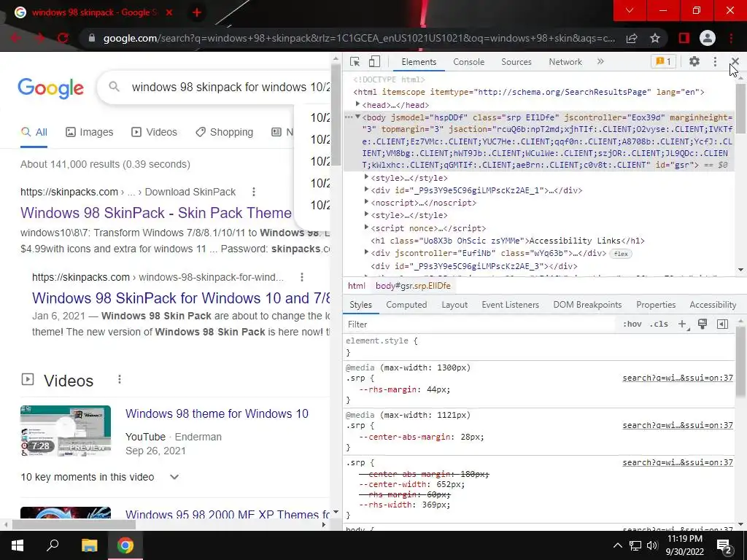
Task: Open a new Chrome tab
Action: (196, 13)
